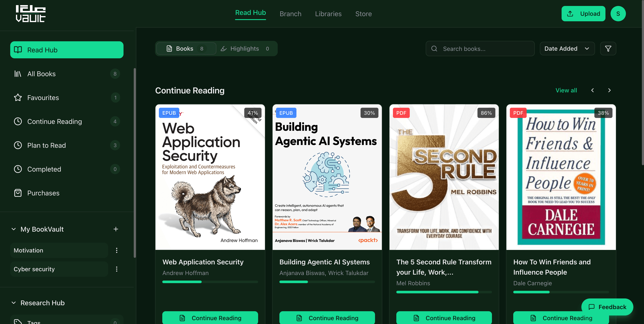Screen dimensions: 644x324
Task: Click The 5 Second Rule progress bar
Action: 444,292
